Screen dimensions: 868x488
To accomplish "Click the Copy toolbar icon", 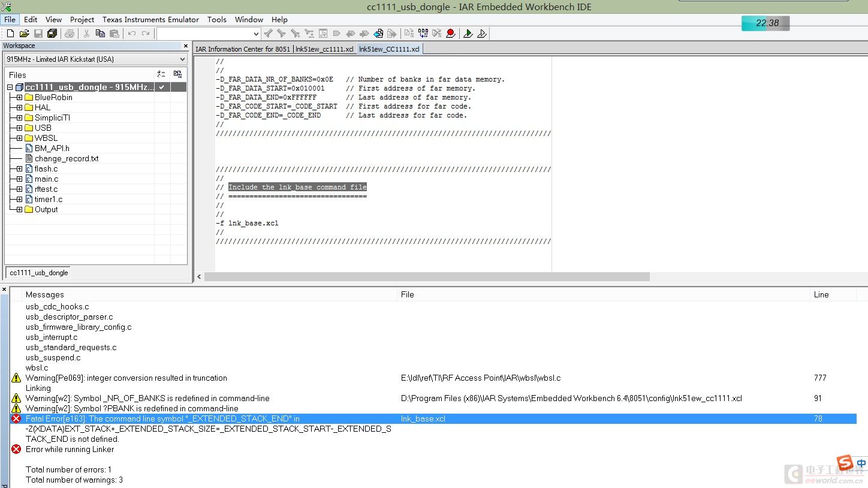I will click(100, 34).
